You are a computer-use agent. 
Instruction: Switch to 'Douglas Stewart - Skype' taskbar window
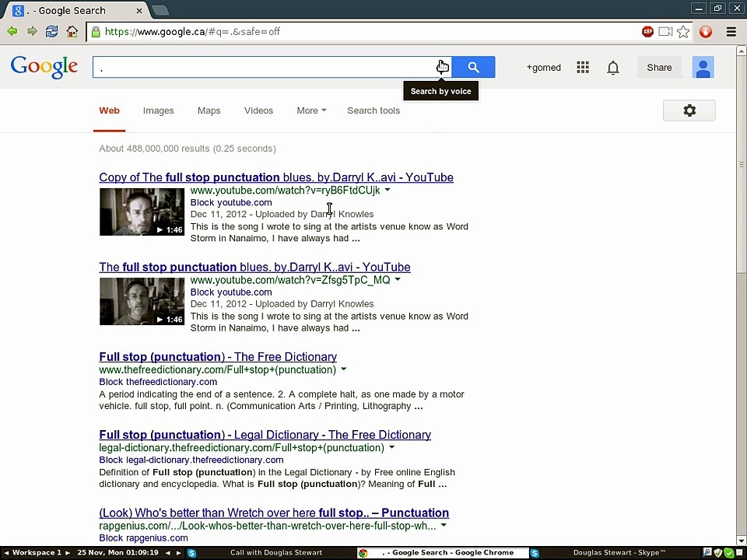pos(619,553)
